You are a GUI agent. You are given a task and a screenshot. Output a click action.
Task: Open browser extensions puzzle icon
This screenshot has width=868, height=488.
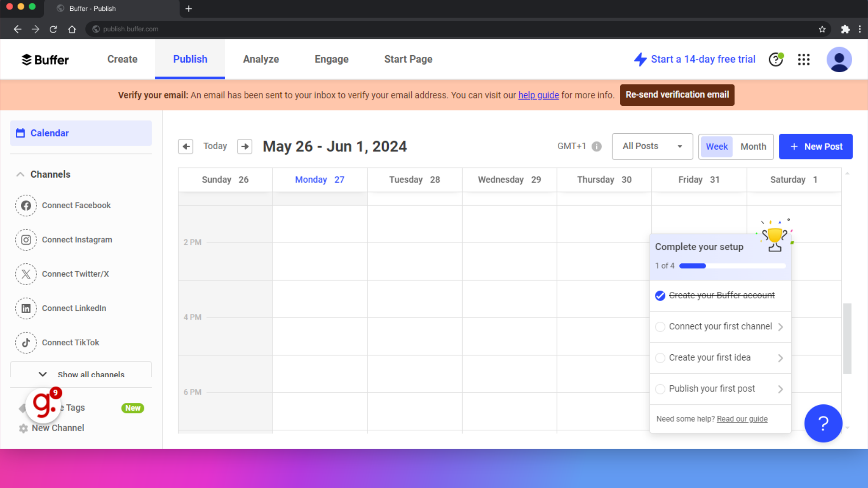tap(845, 29)
